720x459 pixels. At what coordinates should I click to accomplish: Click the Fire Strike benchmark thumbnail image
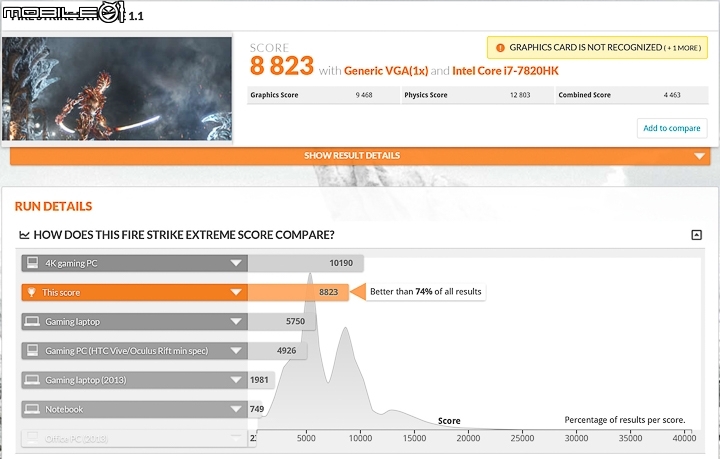coord(117,89)
